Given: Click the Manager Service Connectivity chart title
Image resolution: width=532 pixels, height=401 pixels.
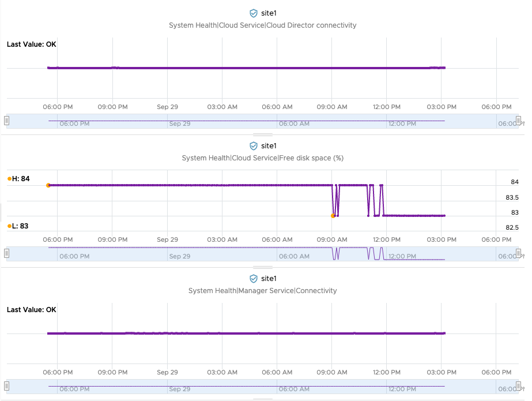Looking at the screenshot, I should 262,291.
